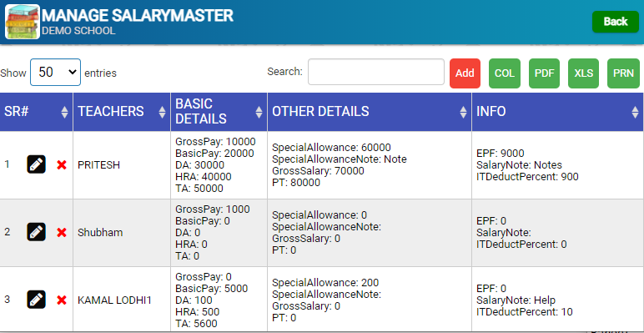Focus the Search input field
Image resolution: width=644 pixels, height=333 pixels.
click(376, 72)
